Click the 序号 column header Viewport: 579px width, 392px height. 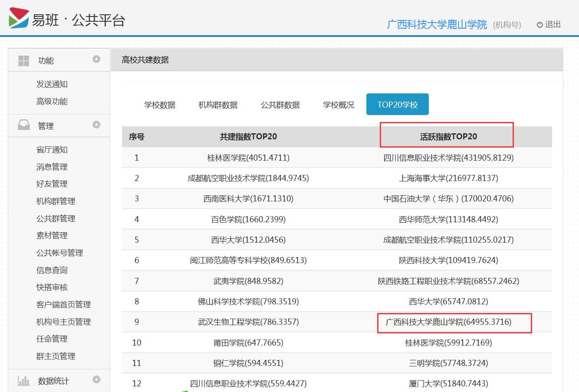coord(137,137)
